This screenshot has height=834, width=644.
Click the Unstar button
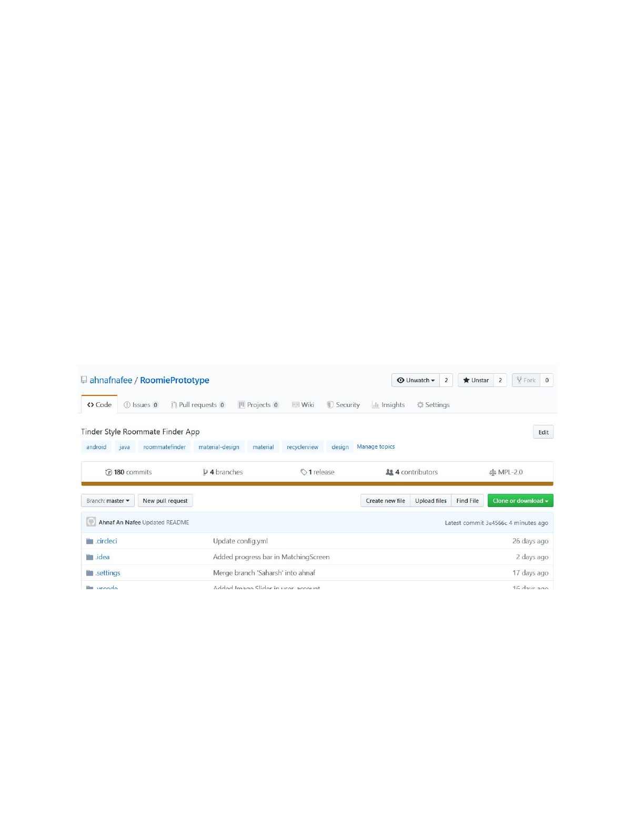[476, 380]
